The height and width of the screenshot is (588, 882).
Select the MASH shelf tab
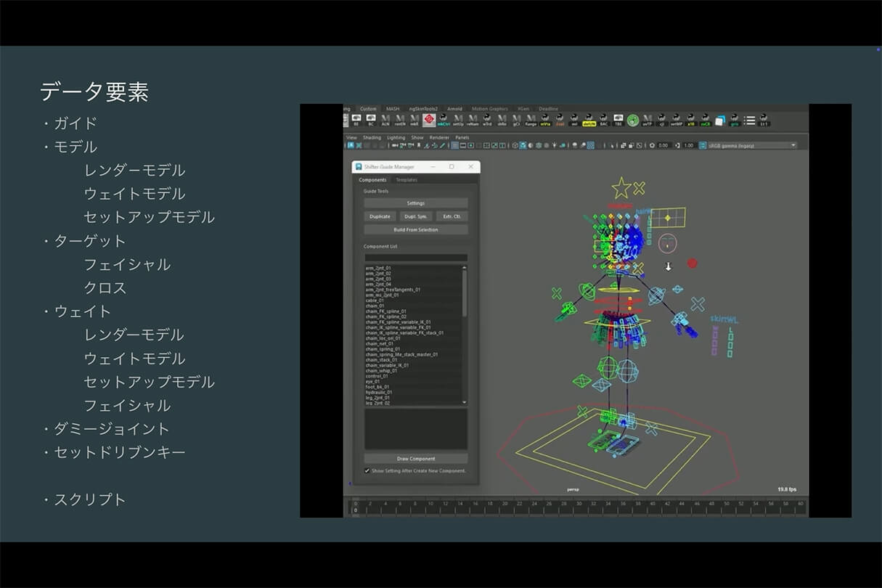[392, 109]
